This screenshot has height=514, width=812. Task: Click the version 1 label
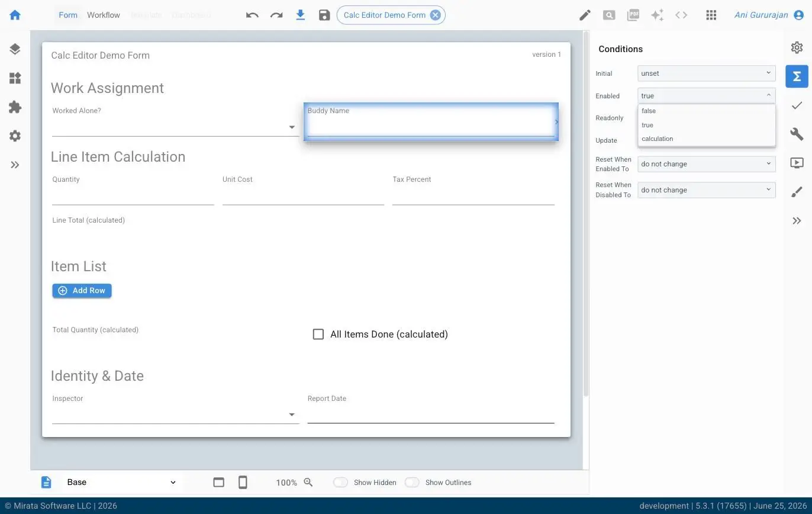pyautogui.click(x=547, y=54)
